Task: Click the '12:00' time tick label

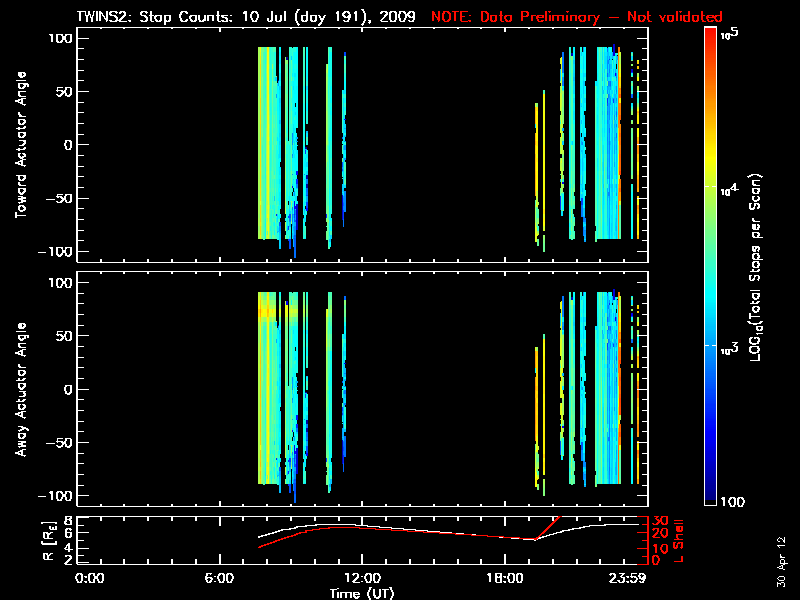Action: coord(359,578)
